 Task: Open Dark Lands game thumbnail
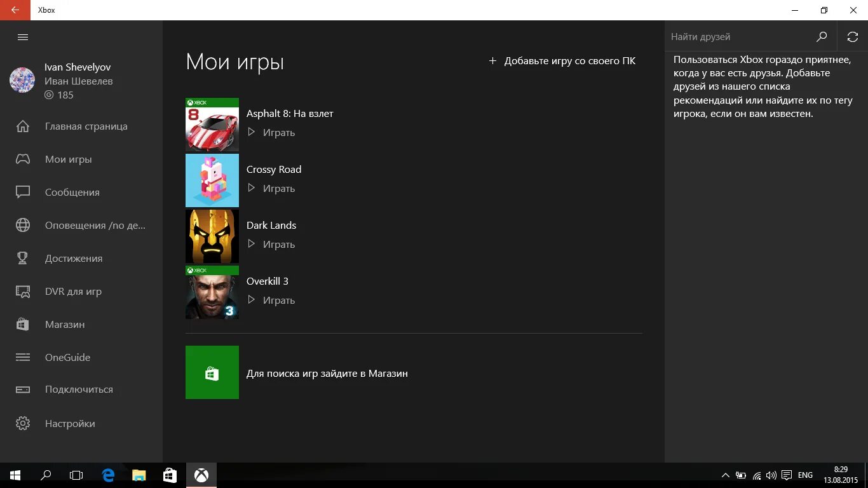(x=212, y=236)
